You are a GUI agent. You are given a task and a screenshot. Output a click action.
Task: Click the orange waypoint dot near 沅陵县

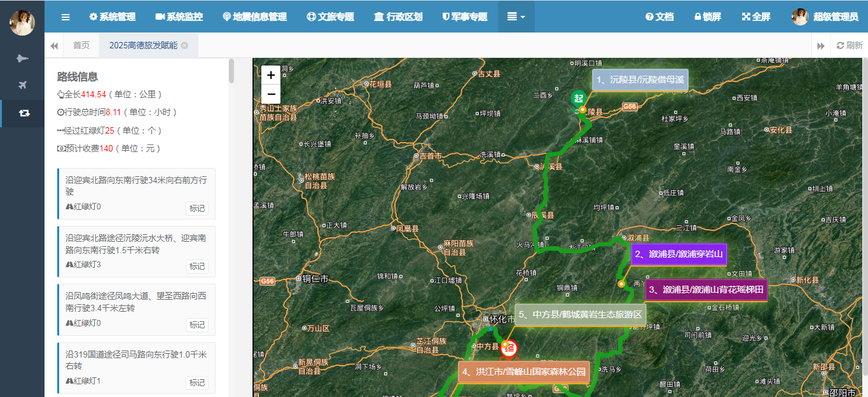click(x=582, y=109)
